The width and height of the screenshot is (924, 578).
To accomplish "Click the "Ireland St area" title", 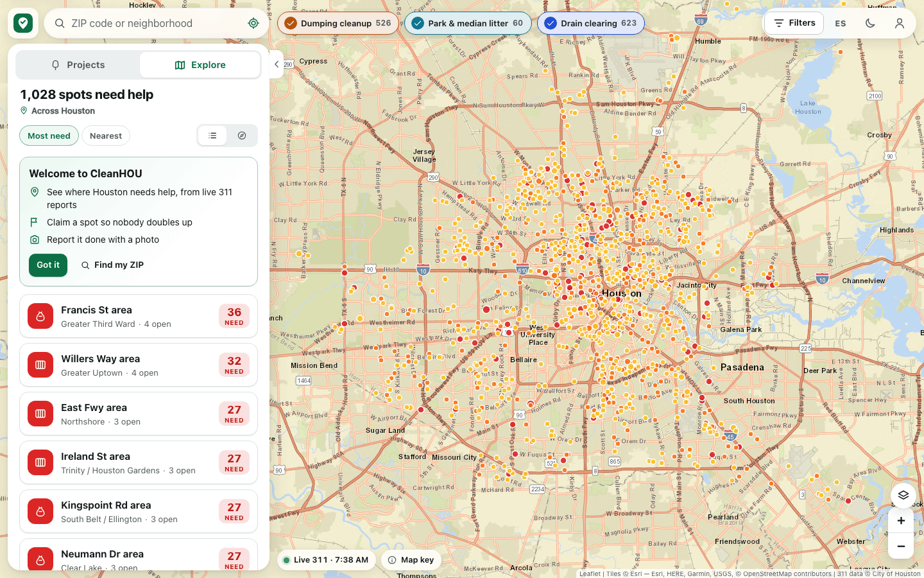I will point(96,457).
